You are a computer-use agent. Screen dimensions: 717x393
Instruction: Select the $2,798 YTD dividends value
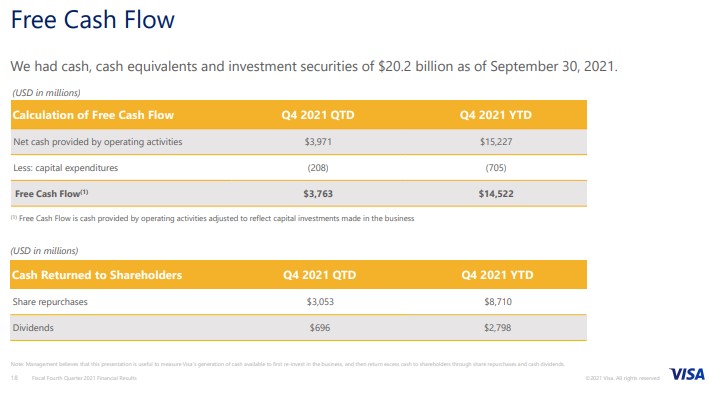coord(498,328)
